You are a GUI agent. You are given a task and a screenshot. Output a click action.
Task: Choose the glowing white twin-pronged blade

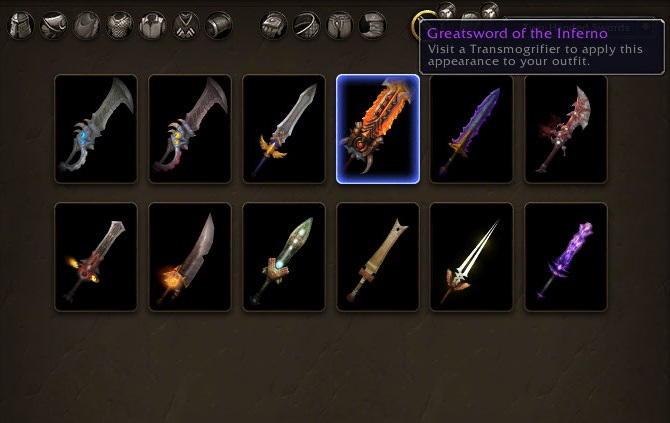click(x=472, y=257)
